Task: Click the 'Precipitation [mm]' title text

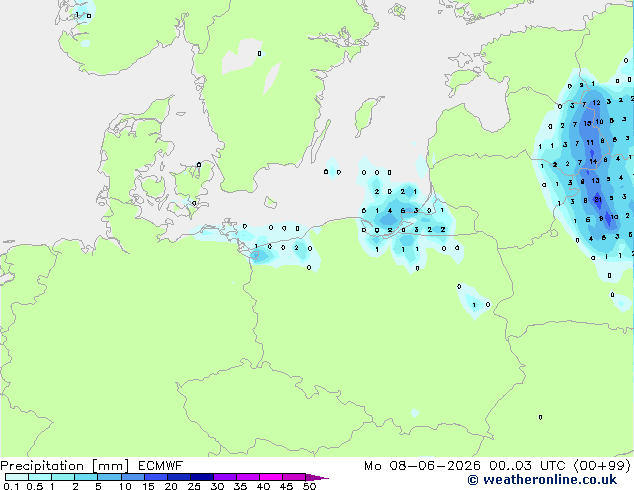Action: pos(65,466)
